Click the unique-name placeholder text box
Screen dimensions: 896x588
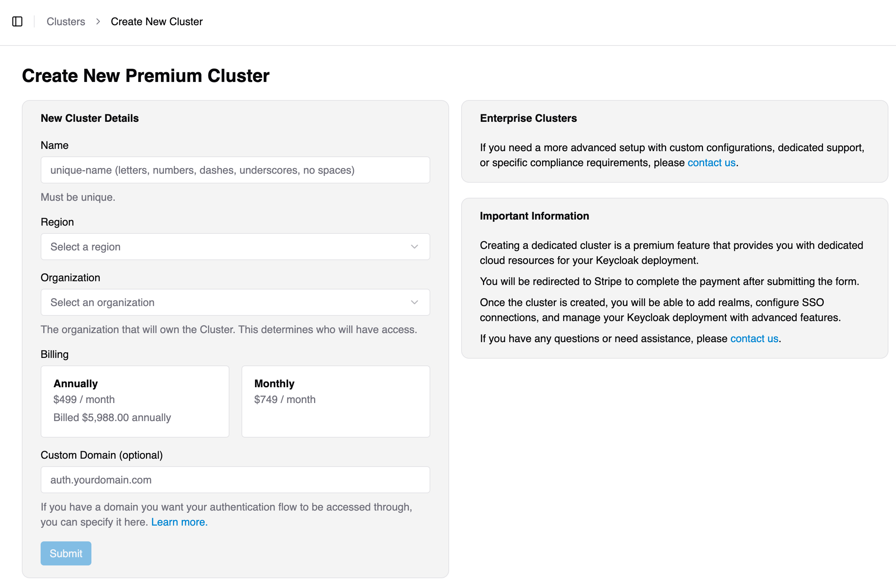tap(235, 170)
